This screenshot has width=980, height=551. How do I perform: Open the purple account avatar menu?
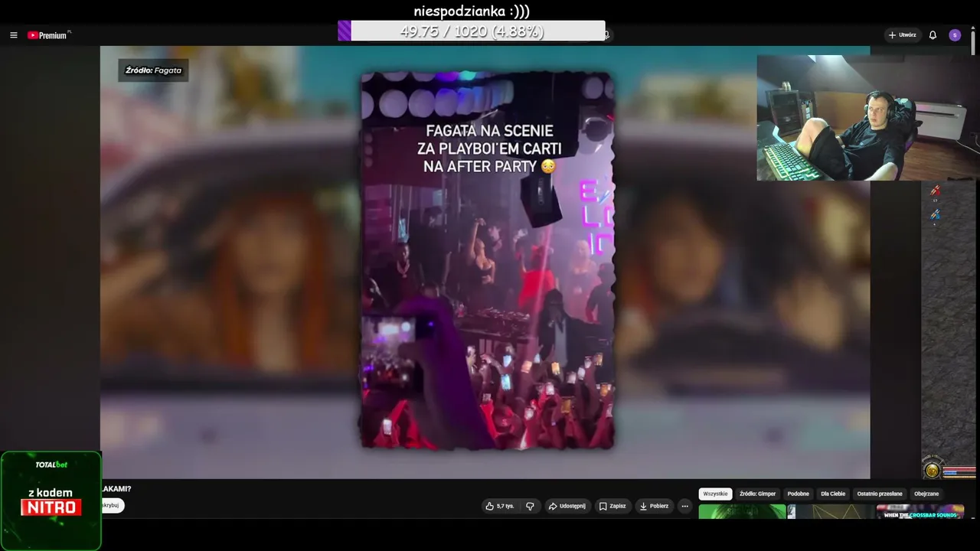pyautogui.click(x=955, y=35)
